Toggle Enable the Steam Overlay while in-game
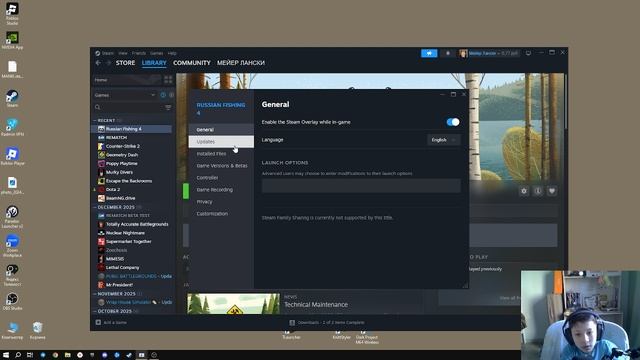 (453, 122)
